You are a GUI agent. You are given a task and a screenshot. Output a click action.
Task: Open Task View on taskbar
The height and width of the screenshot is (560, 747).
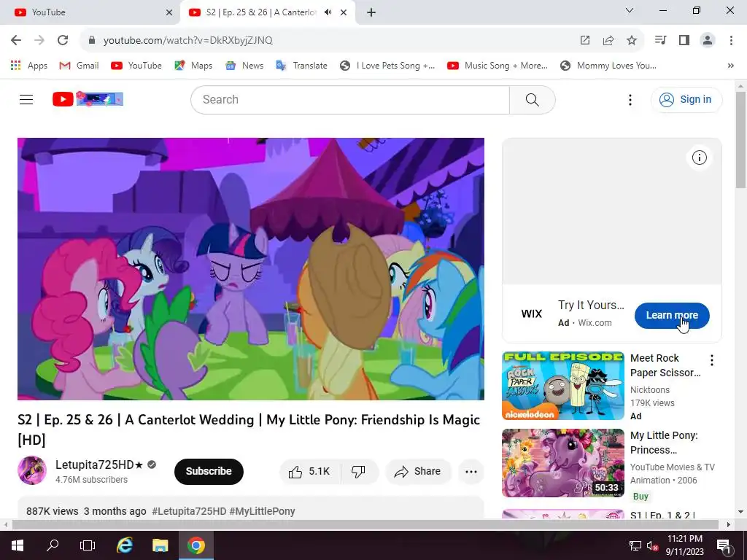tap(88, 545)
